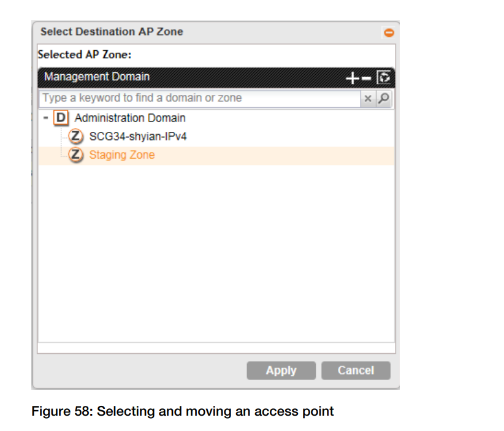Select the SCG34-shyian-IPv4 zone
The width and height of the screenshot is (504, 431).
click(138, 136)
